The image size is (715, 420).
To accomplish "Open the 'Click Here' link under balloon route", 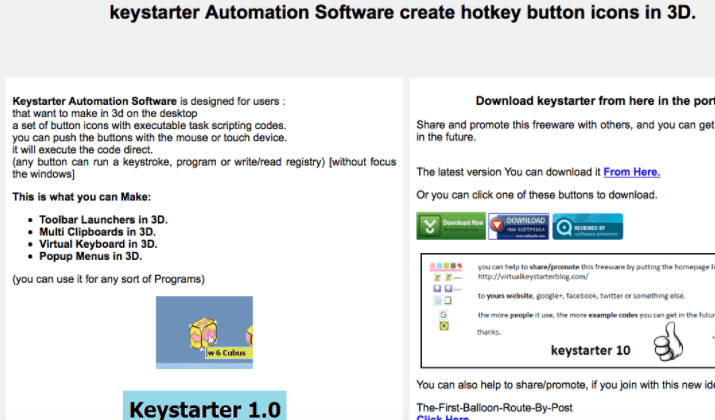I will tap(442, 417).
